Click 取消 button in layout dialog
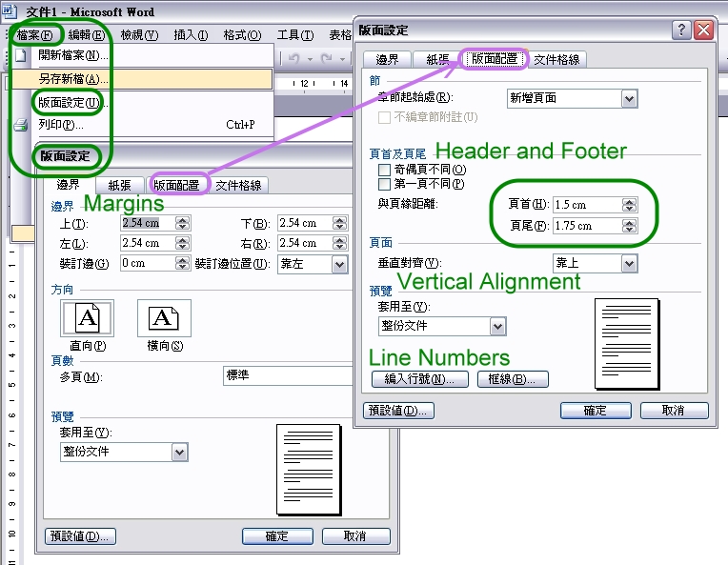This screenshot has width=728, height=565. pyautogui.click(x=674, y=411)
